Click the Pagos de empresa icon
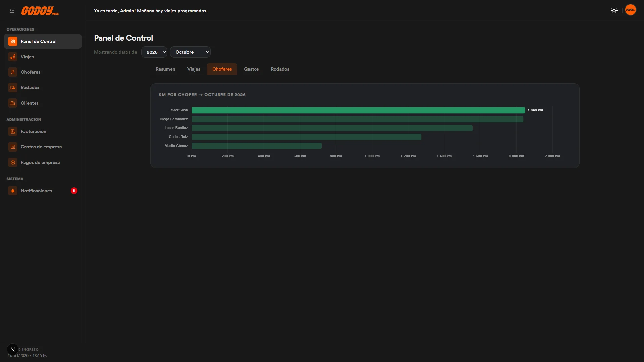The height and width of the screenshot is (362, 644). pos(13,162)
